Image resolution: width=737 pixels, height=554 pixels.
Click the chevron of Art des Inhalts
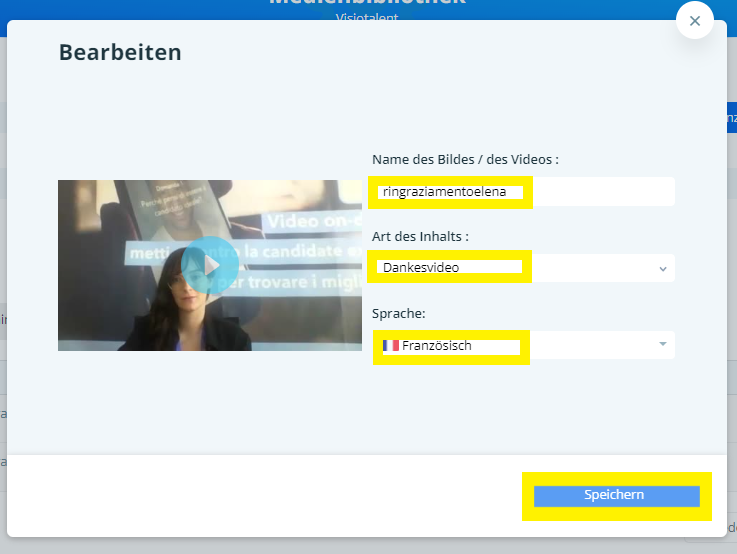[662, 268]
